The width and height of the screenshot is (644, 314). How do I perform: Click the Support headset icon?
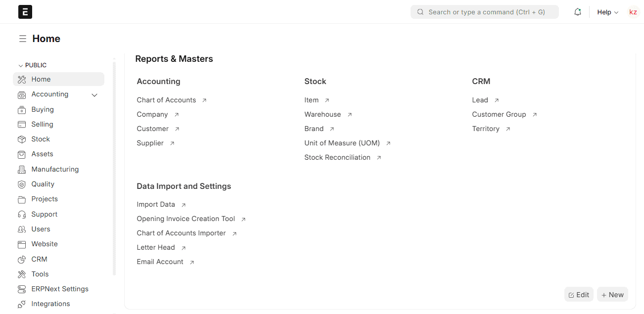[22, 214]
